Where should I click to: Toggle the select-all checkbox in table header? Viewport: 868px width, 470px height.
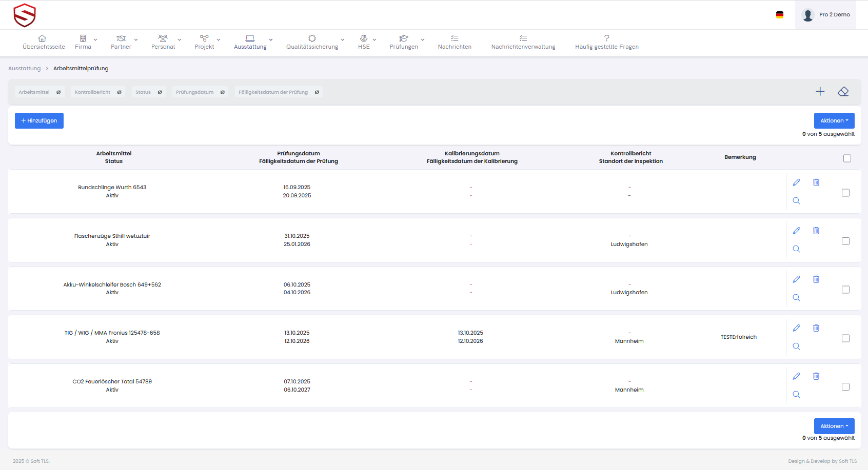[x=847, y=158]
